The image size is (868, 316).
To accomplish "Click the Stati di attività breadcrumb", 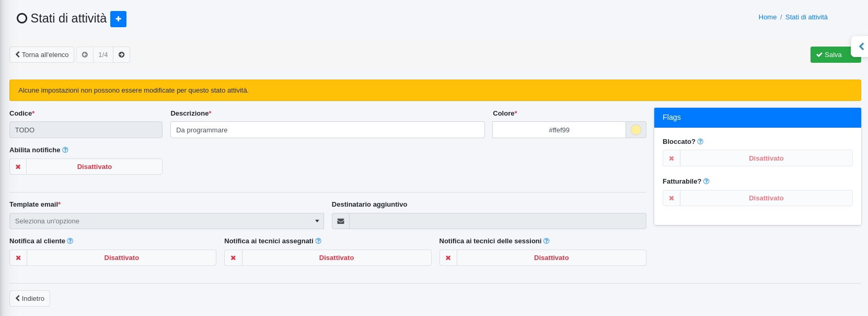I will point(806,17).
